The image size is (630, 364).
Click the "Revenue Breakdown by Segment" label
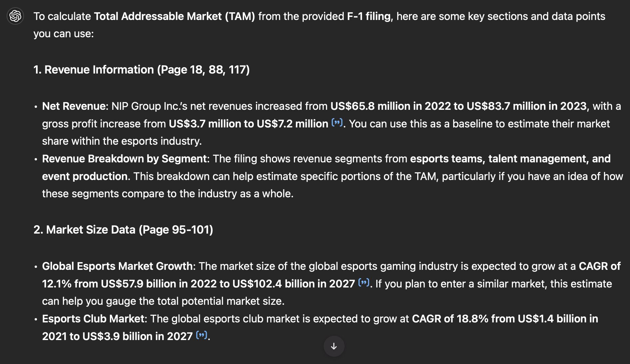(125, 159)
